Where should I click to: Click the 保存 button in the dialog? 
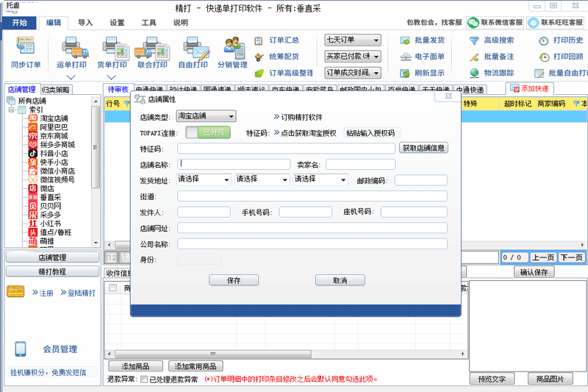pyautogui.click(x=234, y=280)
